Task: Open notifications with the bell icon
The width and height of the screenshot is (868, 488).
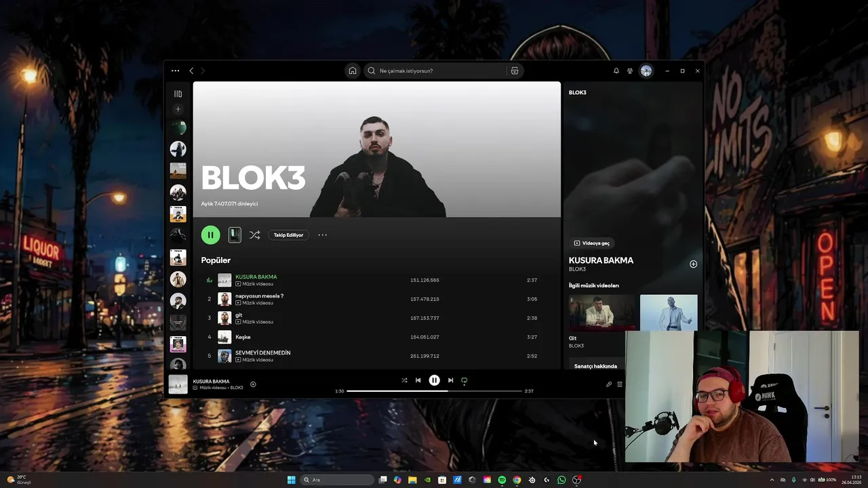Action: [616, 70]
